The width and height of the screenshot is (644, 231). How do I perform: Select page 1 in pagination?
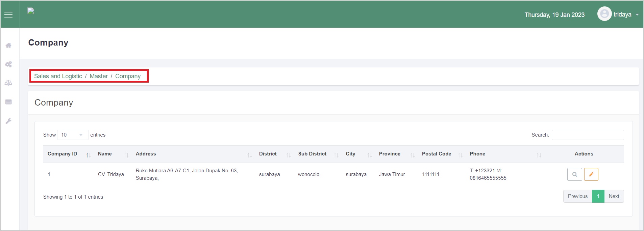pyautogui.click(x=598, y=196)
